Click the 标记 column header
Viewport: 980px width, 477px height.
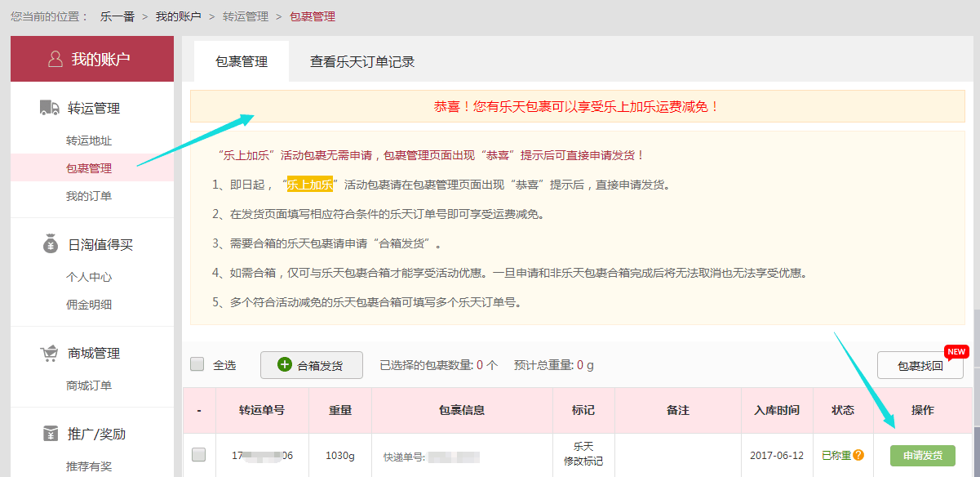click(583, 410)
